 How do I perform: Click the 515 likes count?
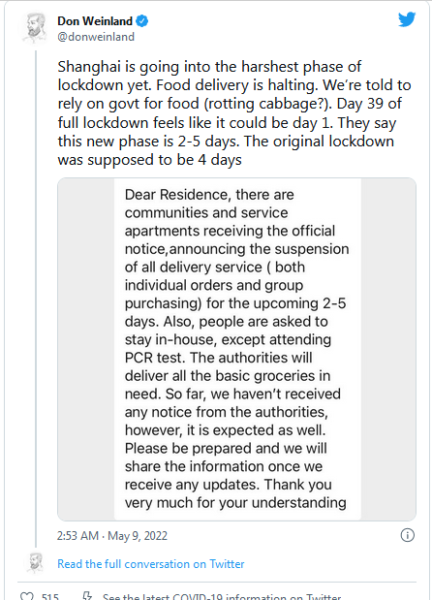50,596
